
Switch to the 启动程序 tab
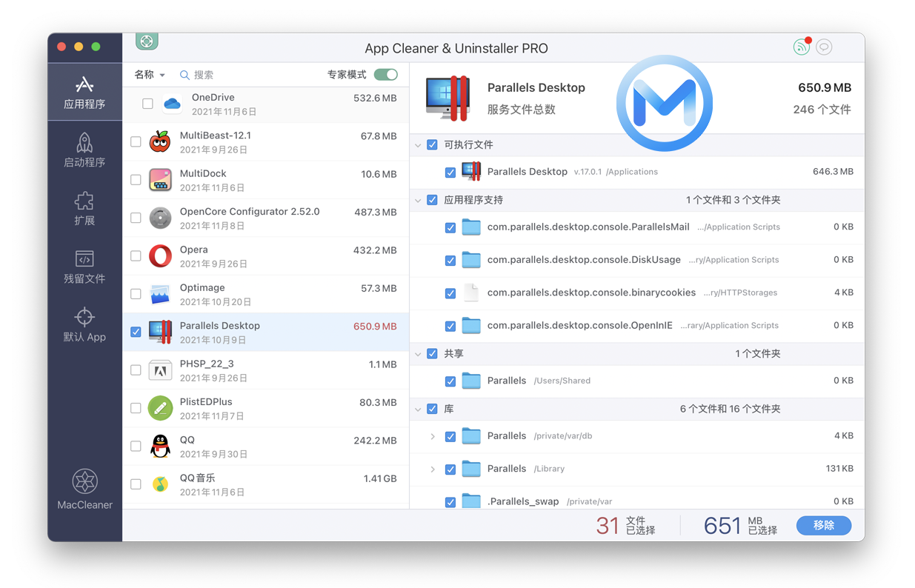click(x=84, y=150)
